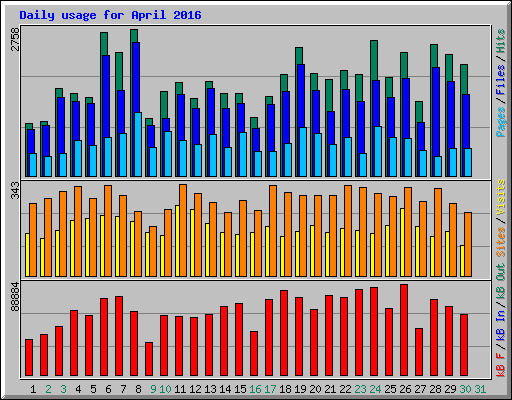Click the 'Pages' legend label
The image size is (512, 400).
[501, 122]
